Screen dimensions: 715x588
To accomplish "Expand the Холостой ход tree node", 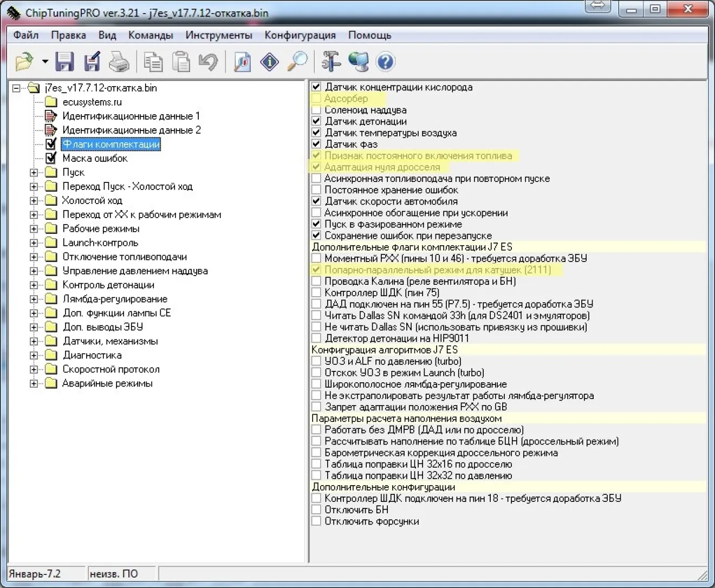I will click(x=34, y=200).
